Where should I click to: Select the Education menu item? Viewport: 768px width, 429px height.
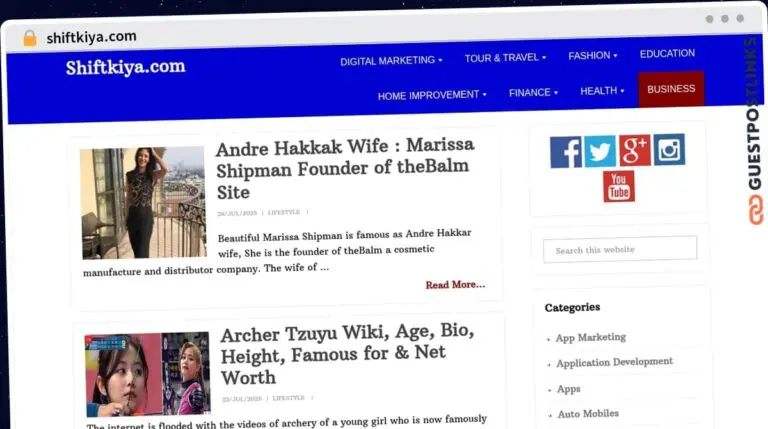click(667, 54)
